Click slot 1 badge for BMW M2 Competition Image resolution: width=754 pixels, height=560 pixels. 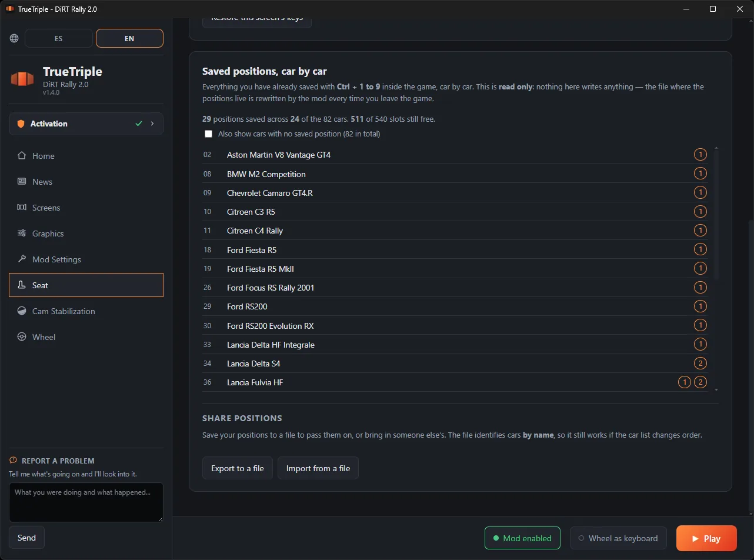click(x=700, y=174)
